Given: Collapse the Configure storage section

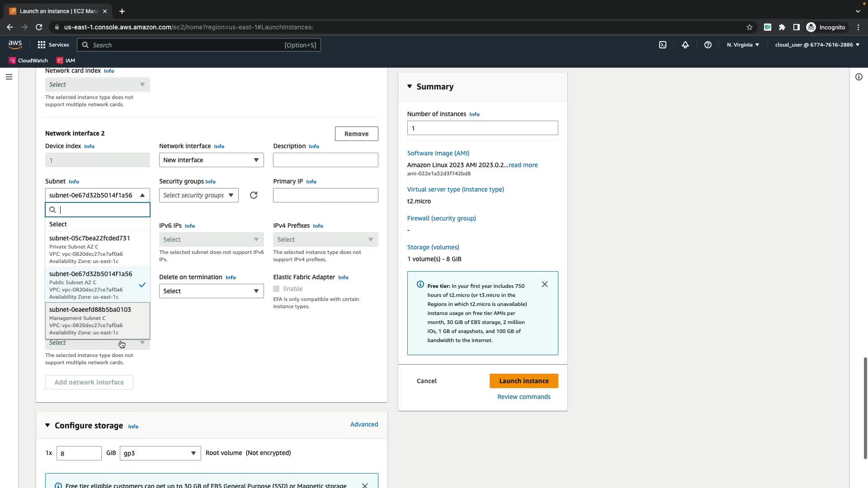Looking at the screenshot, I should pyautogui.click(x=47, y=425).
